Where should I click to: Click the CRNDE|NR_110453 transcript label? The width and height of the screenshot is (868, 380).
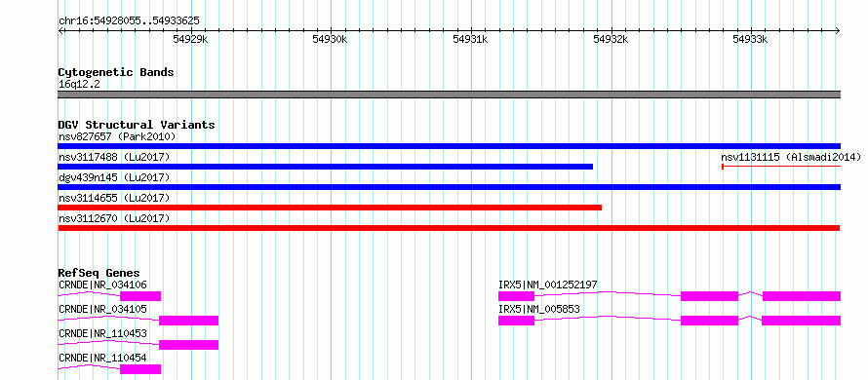click(102, 333)
